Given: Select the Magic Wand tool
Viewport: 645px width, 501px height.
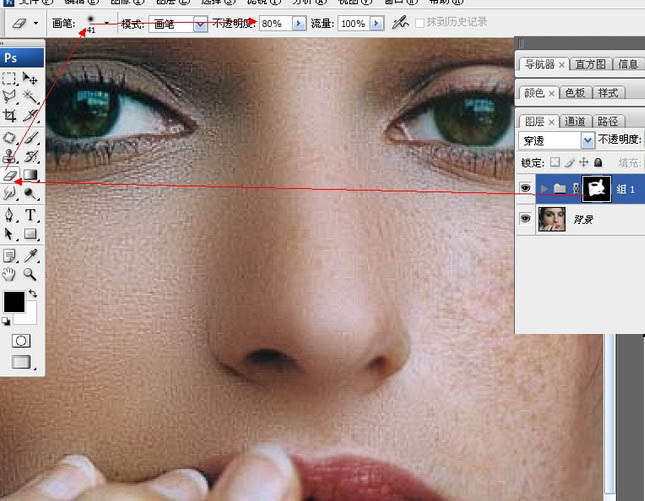Looking at the screenshot, I should [x=30, y=97].
